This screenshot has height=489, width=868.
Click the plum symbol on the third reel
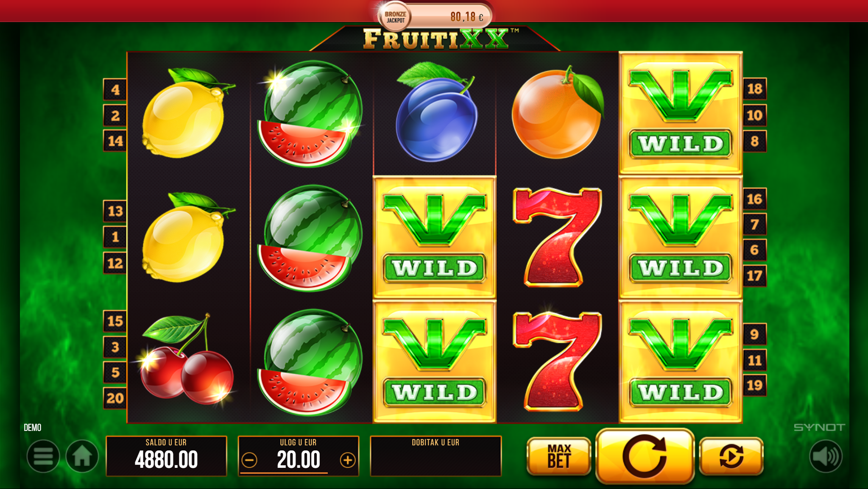pyautogui.click(x=436, y=112)
